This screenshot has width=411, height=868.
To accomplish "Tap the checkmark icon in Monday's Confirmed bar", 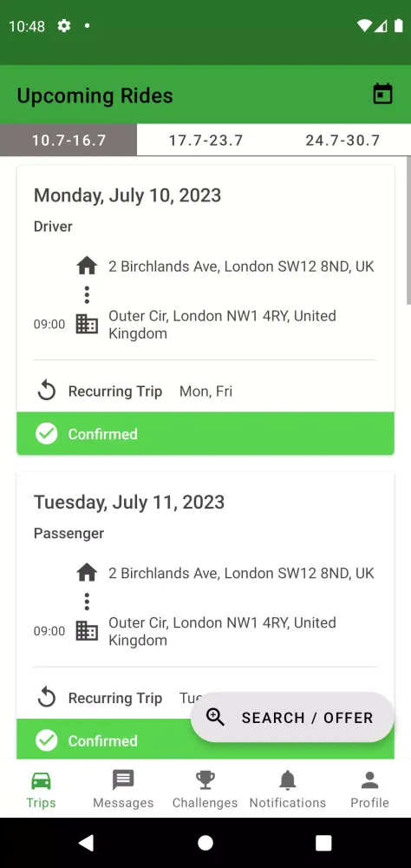I will tap(47, 433).
